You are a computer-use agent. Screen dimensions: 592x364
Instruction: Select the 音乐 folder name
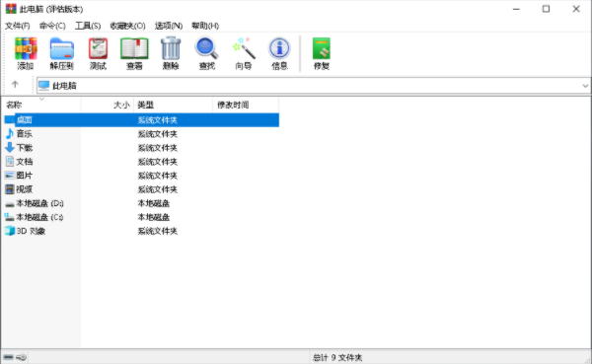click(x=24, y=134)
